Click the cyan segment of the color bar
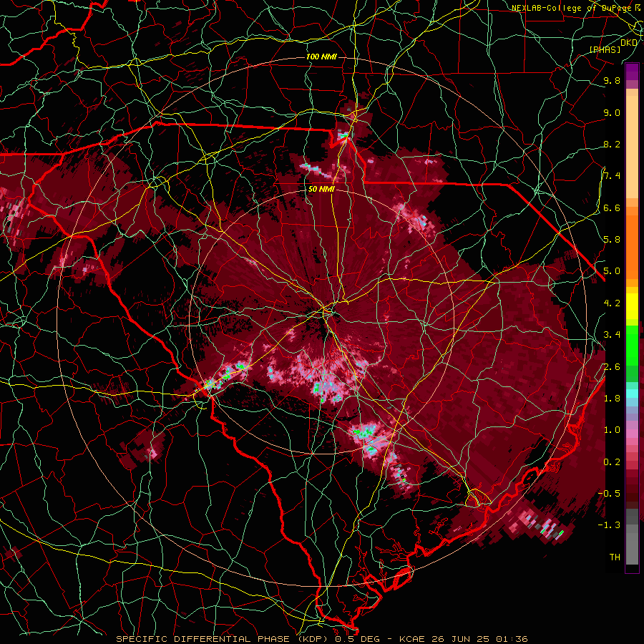Image resolution: width=644 pixels, height=644 pixels. coord(632,394)
